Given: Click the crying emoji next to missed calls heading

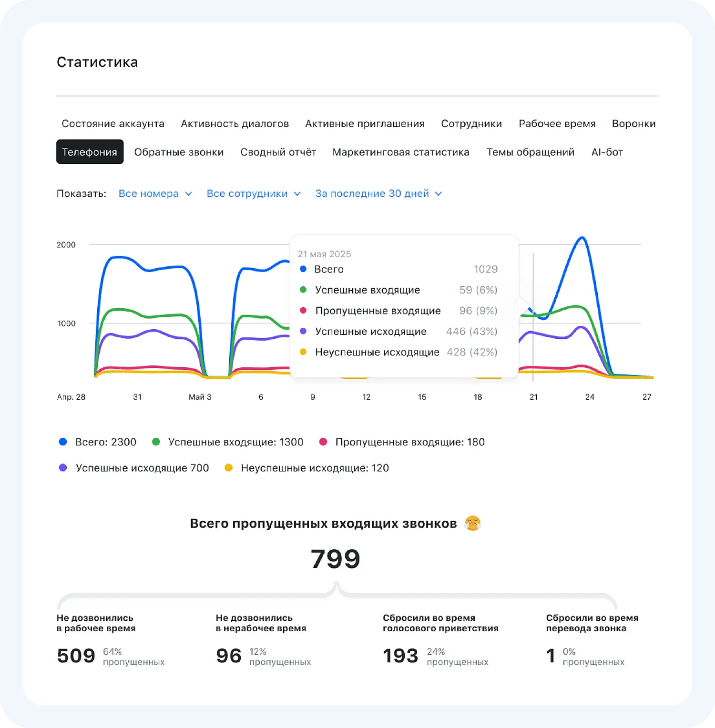Looking at the screenshot, I should [474, 523].
